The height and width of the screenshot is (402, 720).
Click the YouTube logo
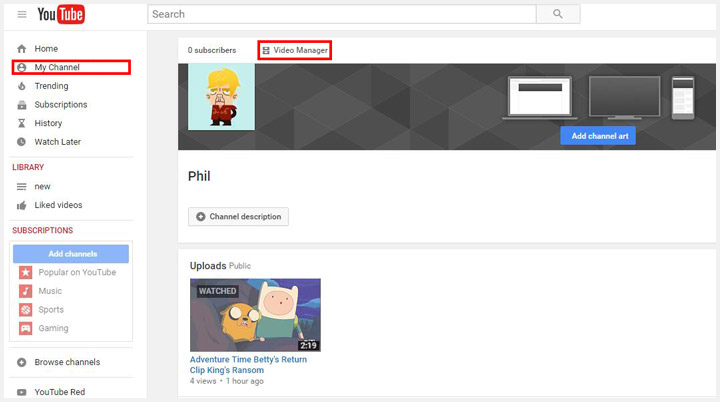[61, 14]
